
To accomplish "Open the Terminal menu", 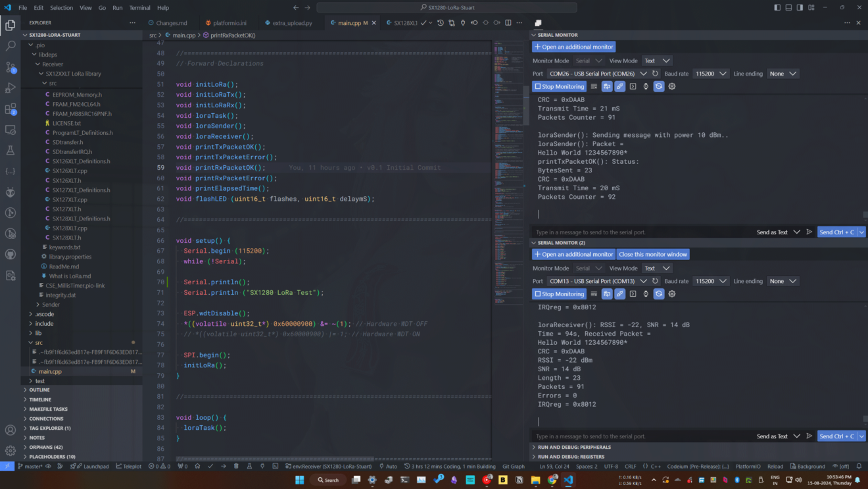I will (x=139, y=8).
